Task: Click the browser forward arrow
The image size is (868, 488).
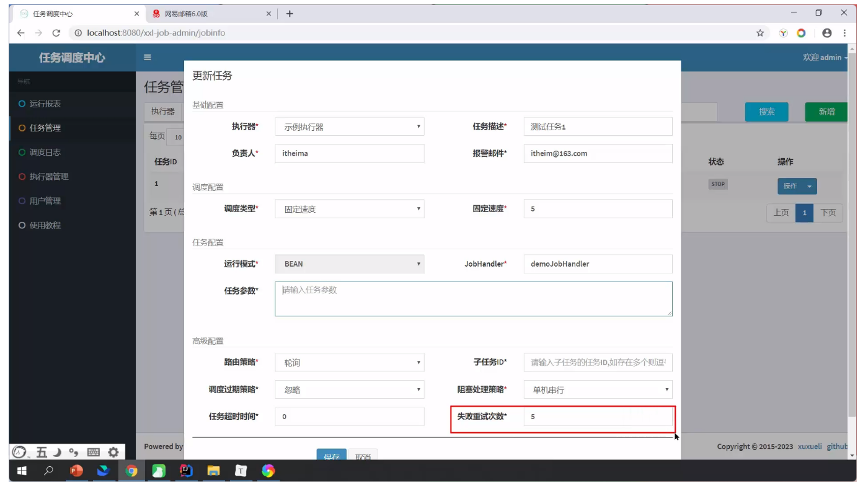Action: tap(38, 33)
